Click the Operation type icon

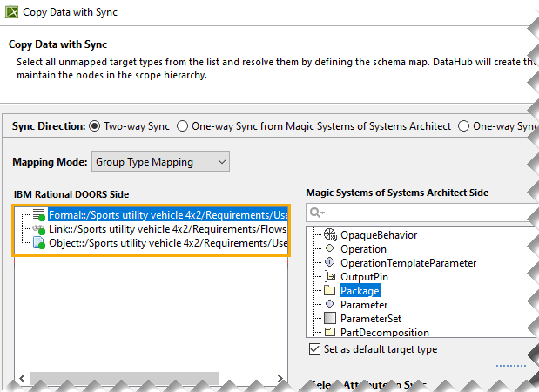(x=330, y=248)
